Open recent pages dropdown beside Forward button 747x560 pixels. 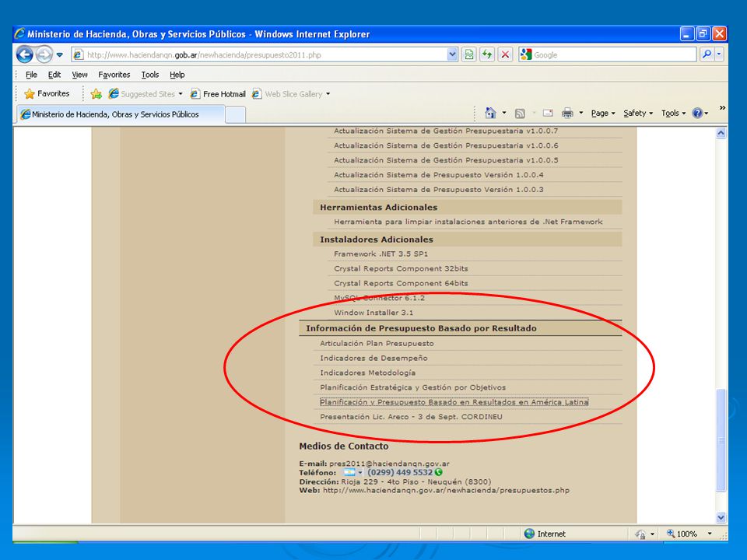pyautogui.click(x=60, y=54)
